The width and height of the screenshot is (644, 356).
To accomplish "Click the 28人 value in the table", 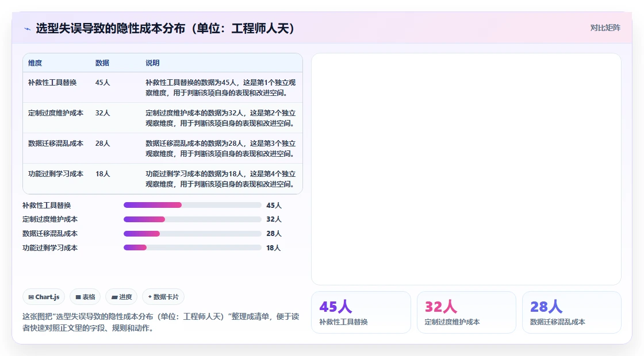I will click(x=103, y=144).
